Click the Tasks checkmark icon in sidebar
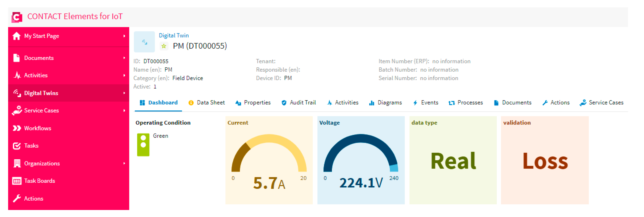 coord(17,146)
